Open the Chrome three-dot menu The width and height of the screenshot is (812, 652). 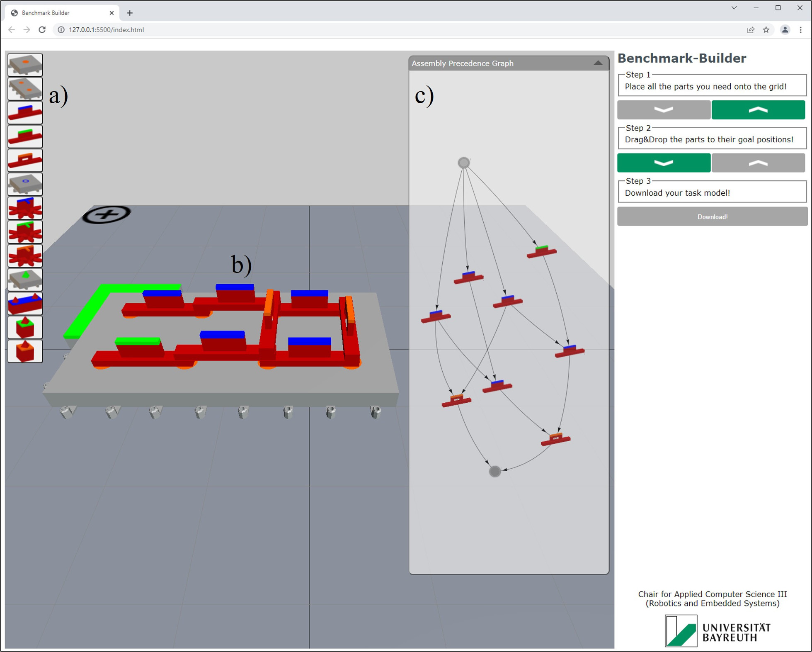pos(801,30)
